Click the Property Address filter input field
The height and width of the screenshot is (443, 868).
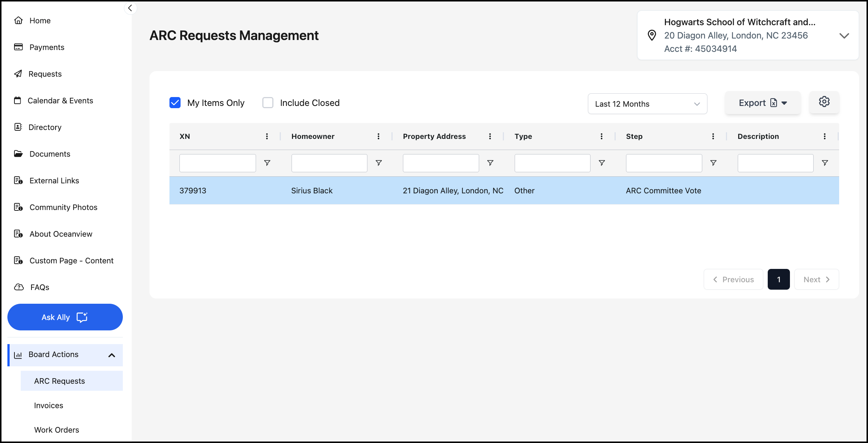441,163
